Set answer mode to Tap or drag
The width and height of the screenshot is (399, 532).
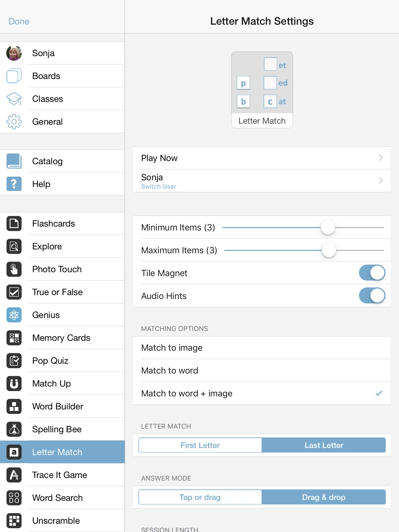[200, 497]
